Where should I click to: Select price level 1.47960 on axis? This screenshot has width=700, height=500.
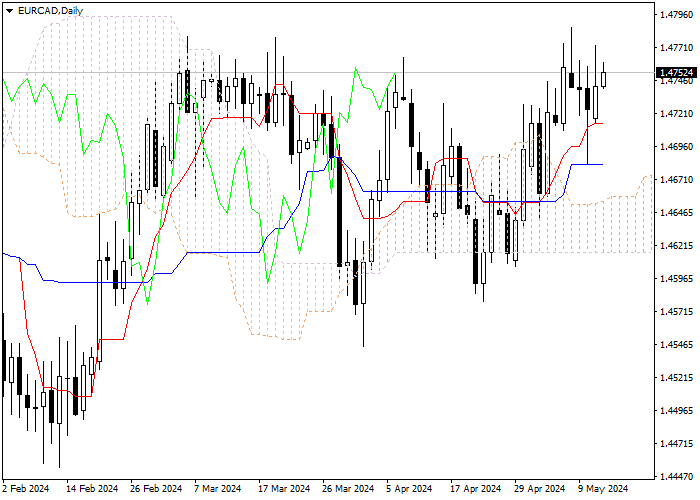[x=677, y=15]
